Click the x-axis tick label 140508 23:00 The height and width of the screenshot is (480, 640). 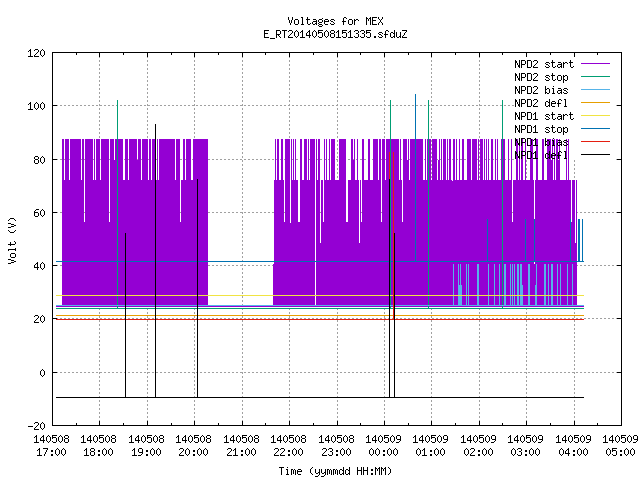[336, 446]
